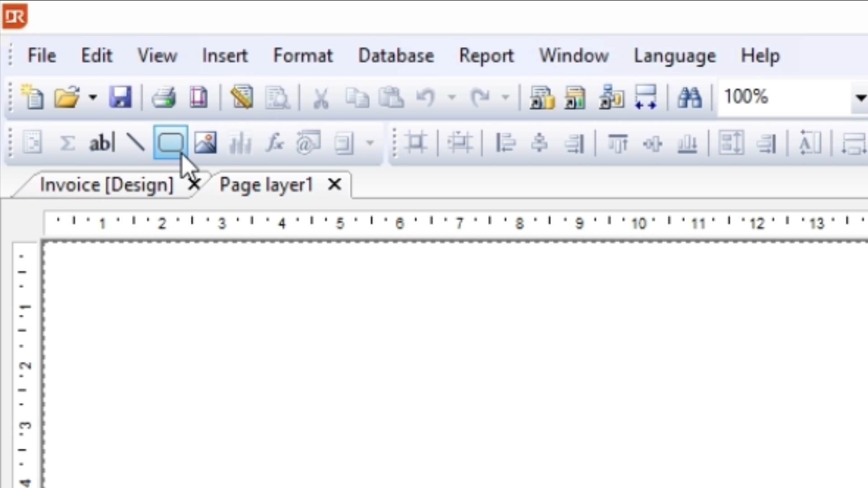Select the Insert Box tool
This screenshot has width=868, height=488.
(x=170, y=143)
